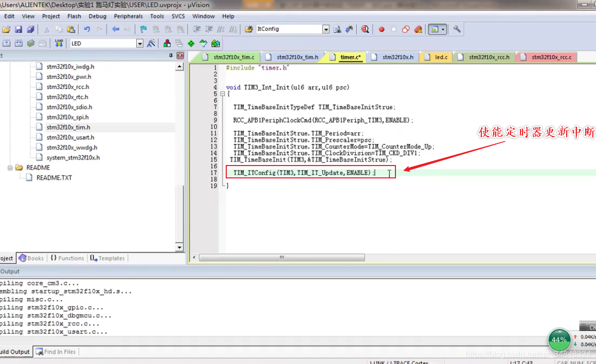Open the Project menu
This screenshot has width=596, height=364.
(x=51, y=16)
